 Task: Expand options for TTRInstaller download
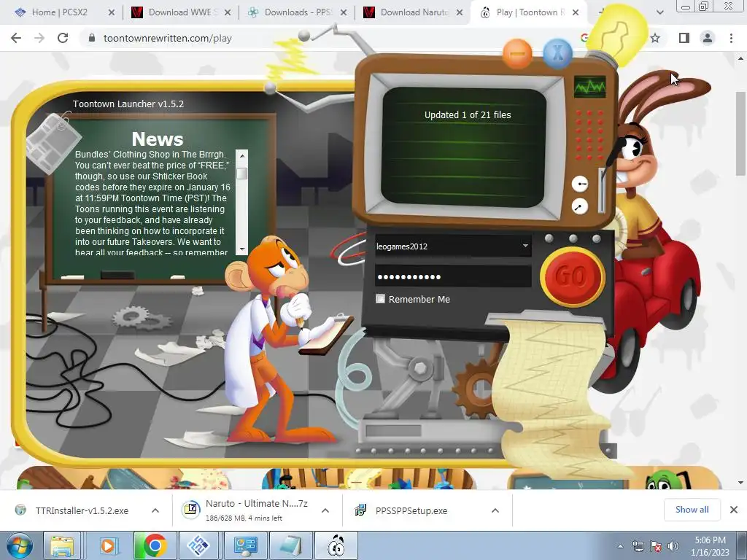pyautogui.click(x=155, y=510)
